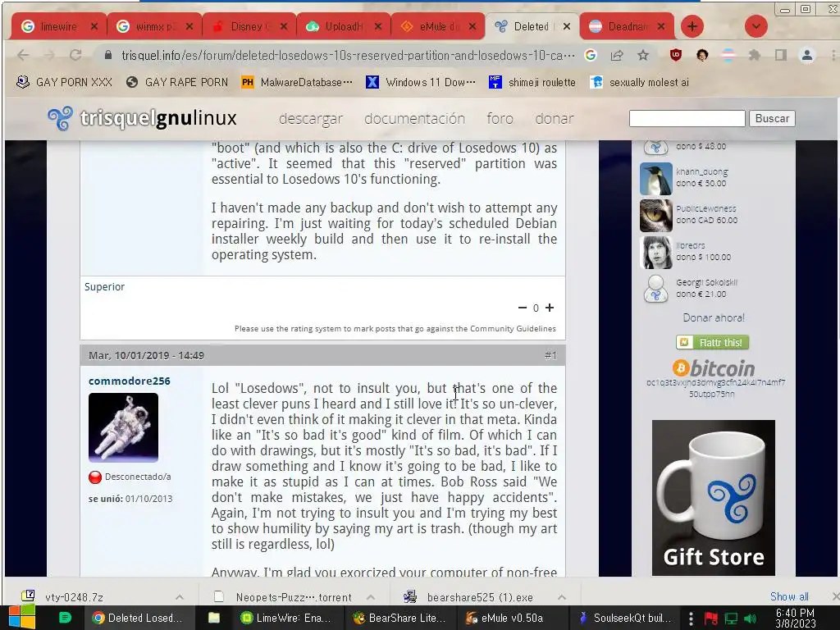Click Show all downloads
Image resolution: width=840 pixels, height=630 pixels.
[789, 596]
